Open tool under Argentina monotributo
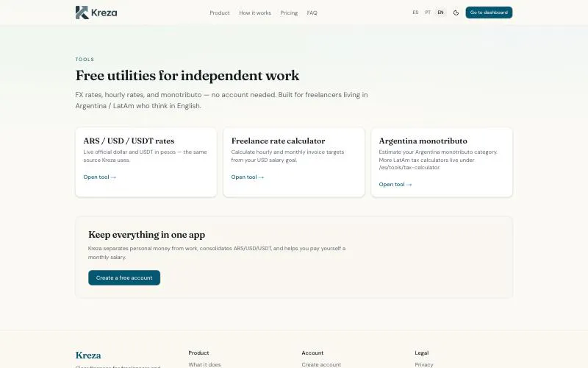 [395, 185]
